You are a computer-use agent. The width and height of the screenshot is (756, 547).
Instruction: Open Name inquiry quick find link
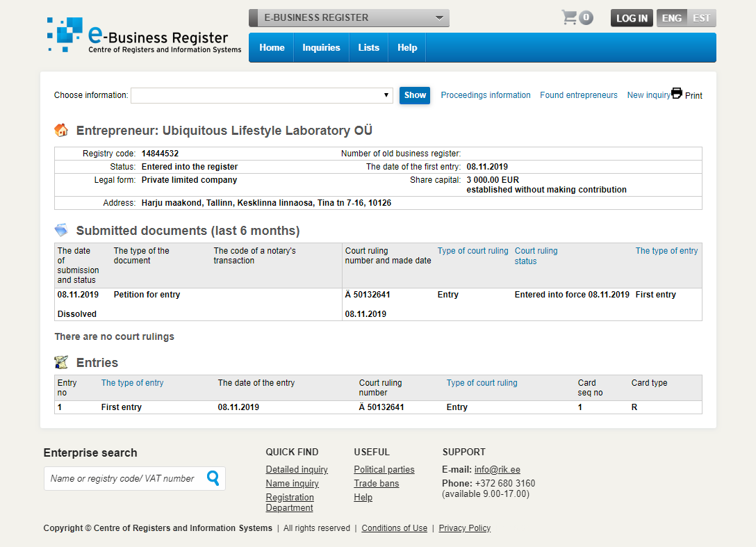(x=292, y=483)
